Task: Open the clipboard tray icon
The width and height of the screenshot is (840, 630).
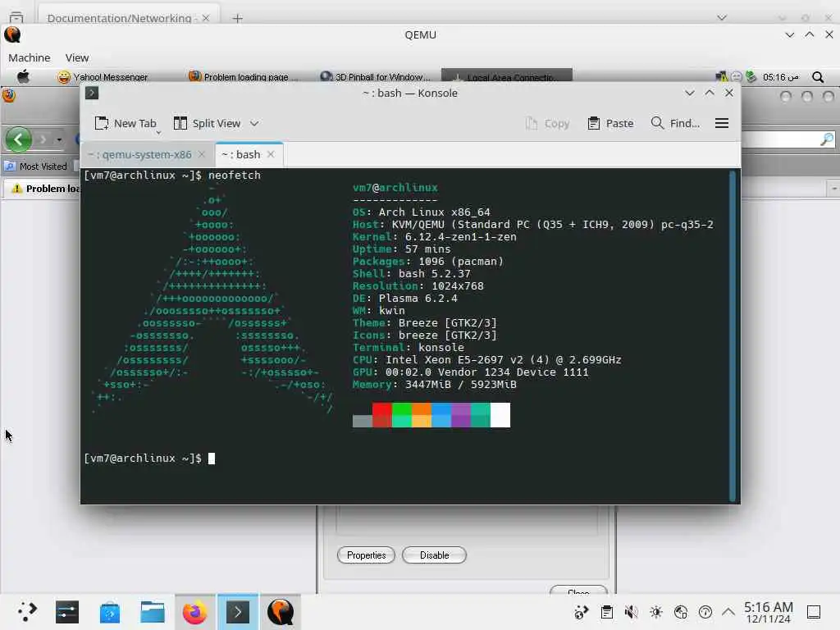Action: pos(606,612)
